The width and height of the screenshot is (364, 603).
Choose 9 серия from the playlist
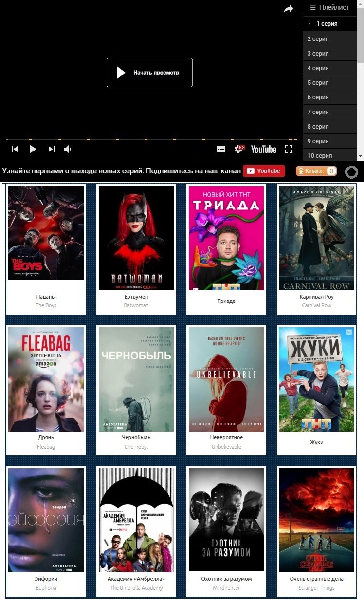(329, 141)
